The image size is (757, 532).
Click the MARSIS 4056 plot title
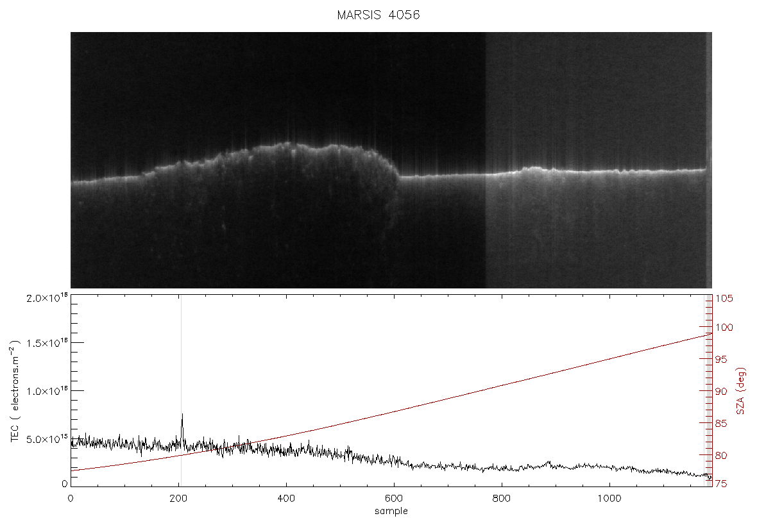pyautogui.click(x=378, y=15)
